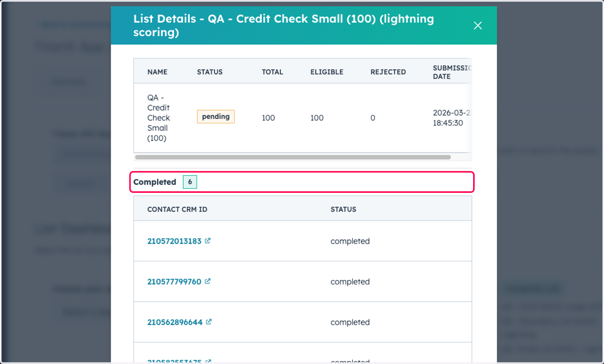Image resolution: width=604 pixels, height=364 pixels.
Task: Click completed status for 210562896644
Action: 350,322
